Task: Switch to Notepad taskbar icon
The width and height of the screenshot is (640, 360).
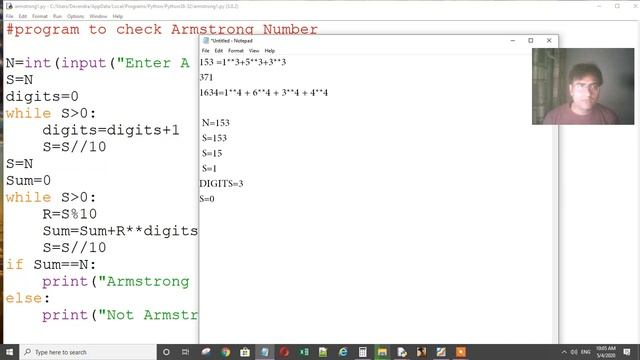Action: (x=264, y=352)
